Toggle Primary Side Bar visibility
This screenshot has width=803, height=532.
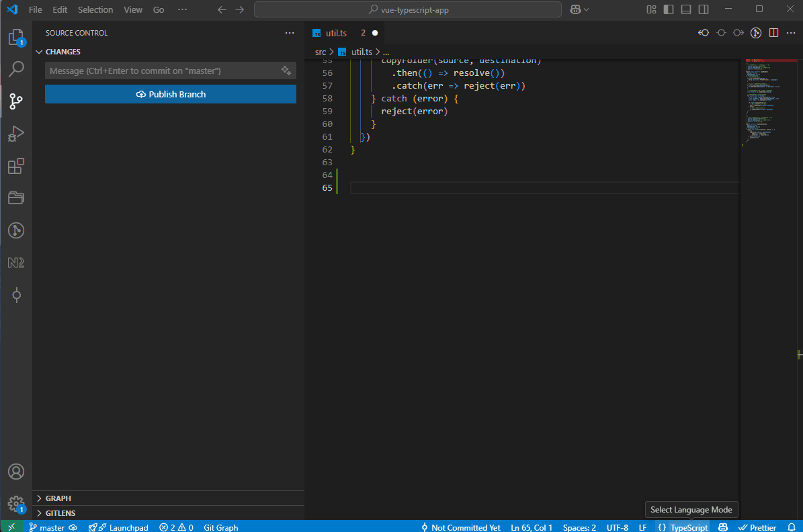669,9
